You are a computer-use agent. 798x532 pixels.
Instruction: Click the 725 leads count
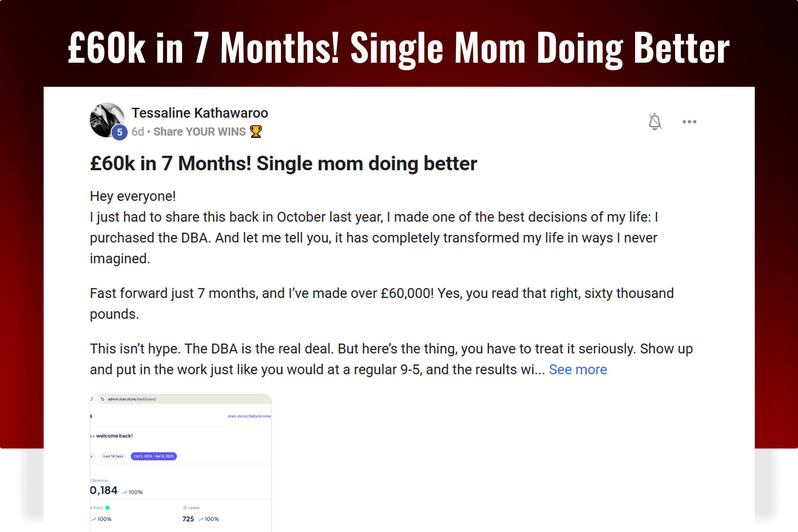[x=188, y=519]
